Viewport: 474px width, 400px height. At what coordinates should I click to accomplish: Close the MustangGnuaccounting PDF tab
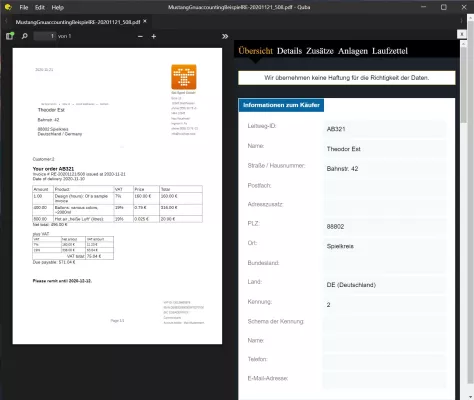click(145, 21)
